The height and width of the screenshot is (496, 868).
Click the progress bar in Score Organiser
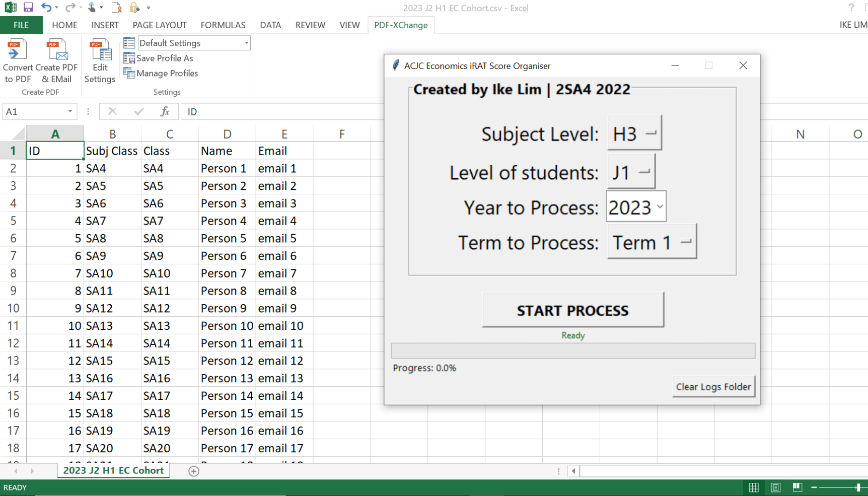pos(573,350)
